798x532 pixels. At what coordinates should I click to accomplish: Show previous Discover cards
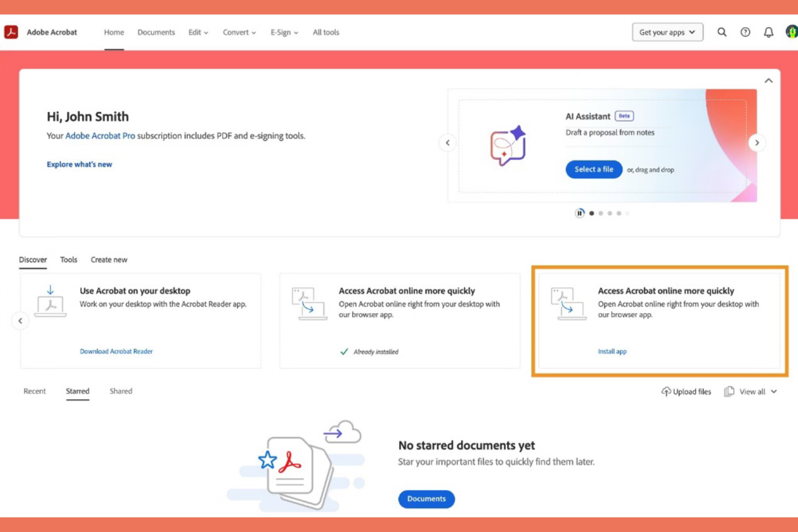pos(20,321)
